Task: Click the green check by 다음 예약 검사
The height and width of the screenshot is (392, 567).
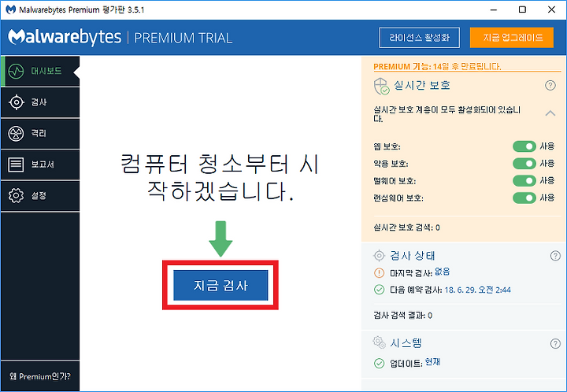Action: [379, 290]
